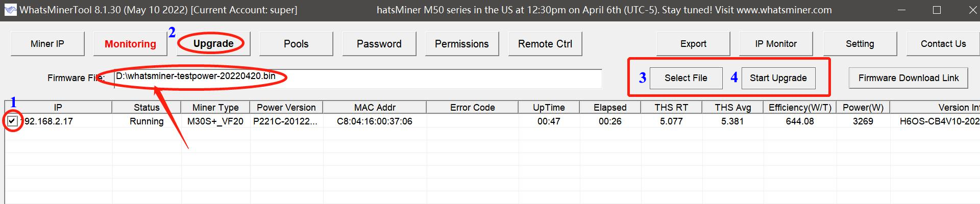This screenshot has width=980, height=204.
Task: Open the Remote Ctrl tab
Action: pos(545,44)
